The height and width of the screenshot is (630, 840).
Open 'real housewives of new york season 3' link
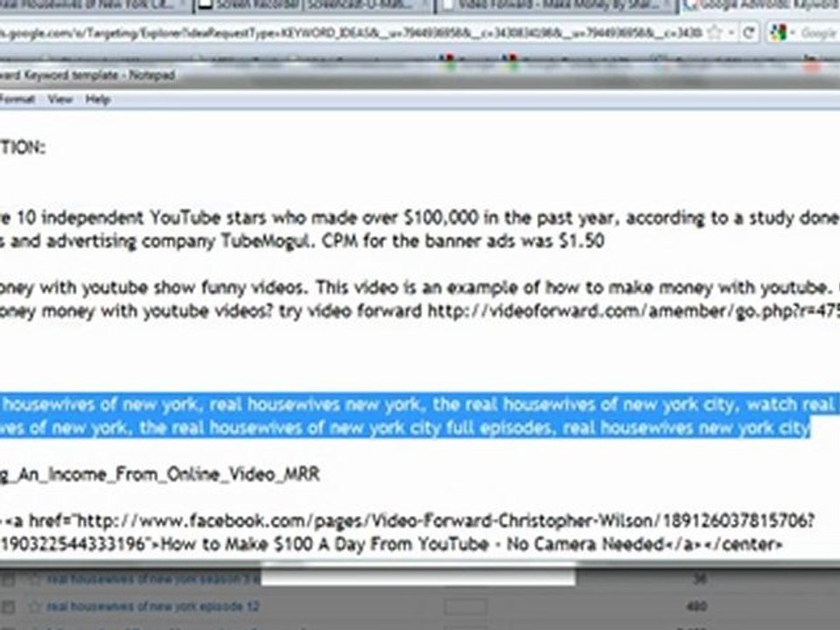pyautogui.click(x=153, y=579)
